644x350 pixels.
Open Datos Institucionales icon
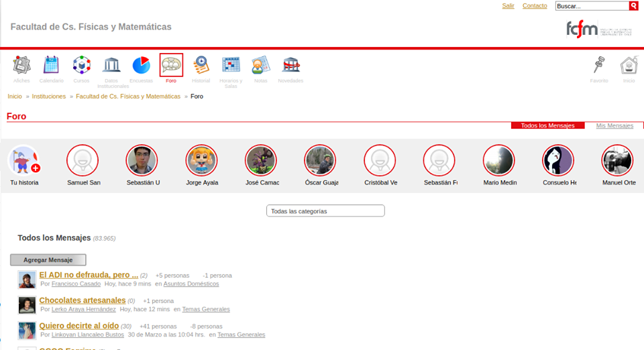click(112, 65)
